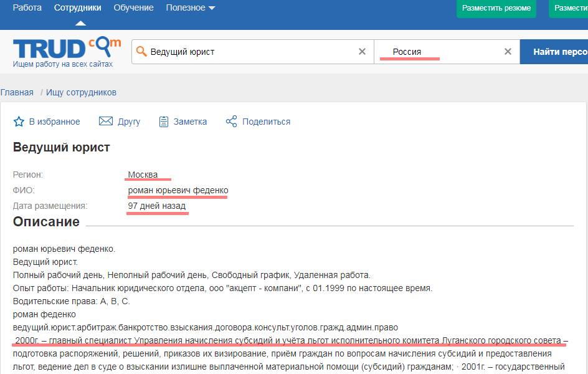Open the Ищу сотрудников breadcrumb link
The height and width of the screenshot is (374, 588).
click(81, 92)
